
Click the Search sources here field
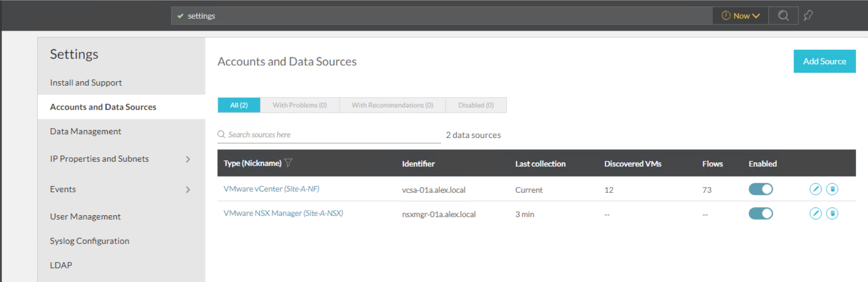click(331, 135)
